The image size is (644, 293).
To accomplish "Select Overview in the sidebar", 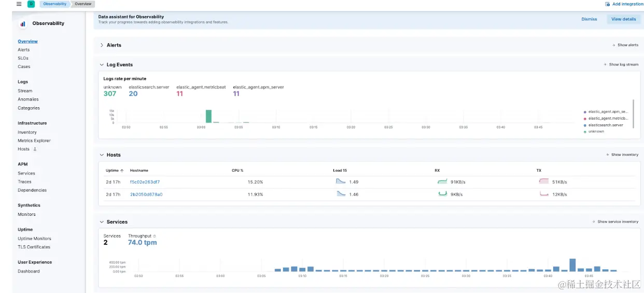I will coord(27,41).
